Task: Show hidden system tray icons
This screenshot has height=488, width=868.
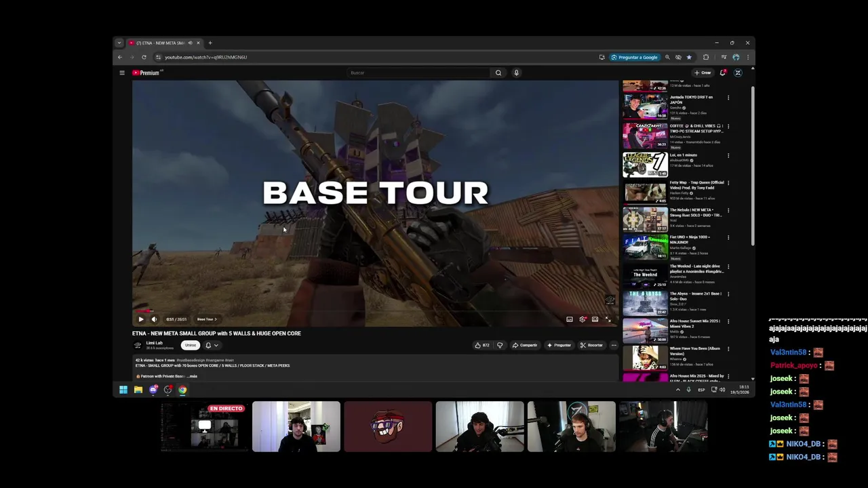Action: [677, 390]
